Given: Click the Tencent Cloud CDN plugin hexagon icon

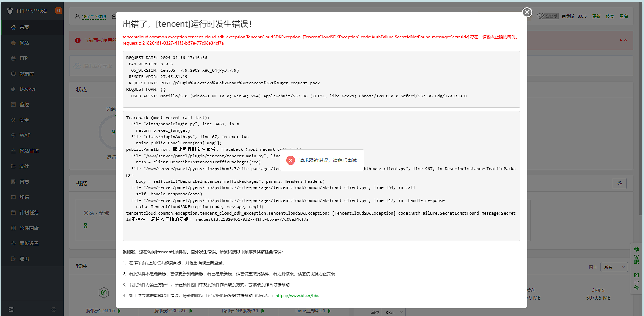Looking at the screenshot, I should (104, 292).
